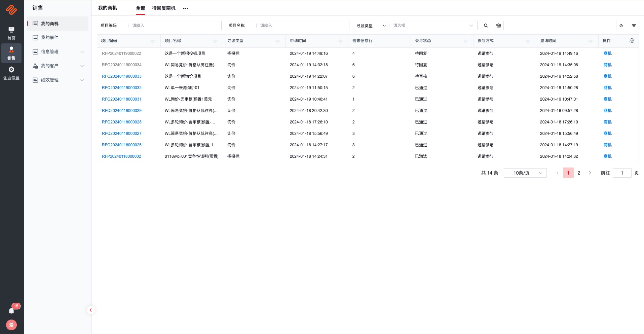Click project name WL单一来源询价01
Viewport: 644px width, 334px height.
point(182,88)
